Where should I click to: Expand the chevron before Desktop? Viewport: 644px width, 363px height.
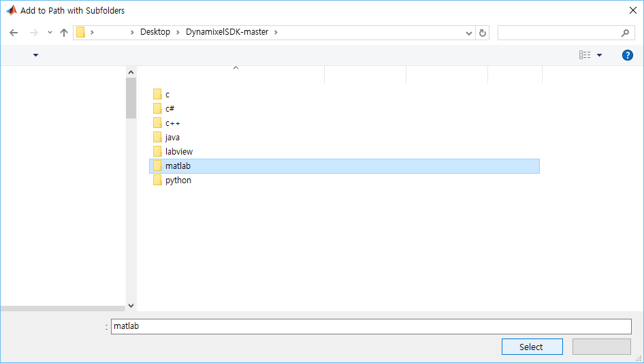point(132,32)
